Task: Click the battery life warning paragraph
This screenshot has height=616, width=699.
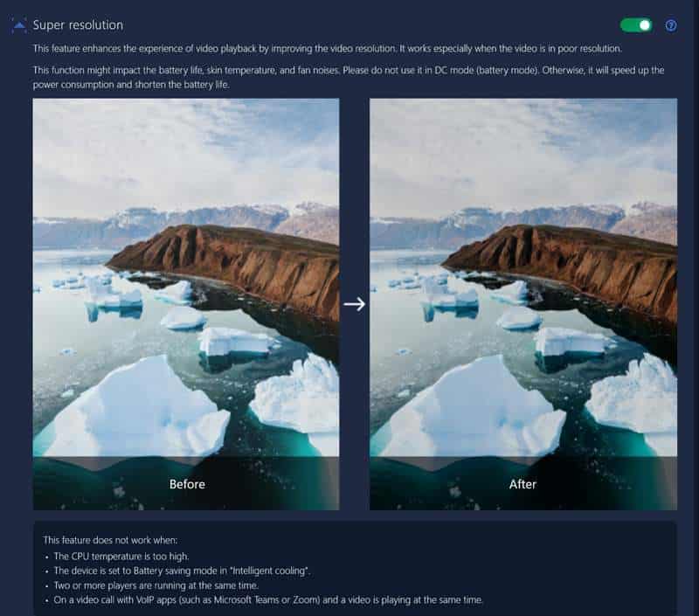Action: 349,77
